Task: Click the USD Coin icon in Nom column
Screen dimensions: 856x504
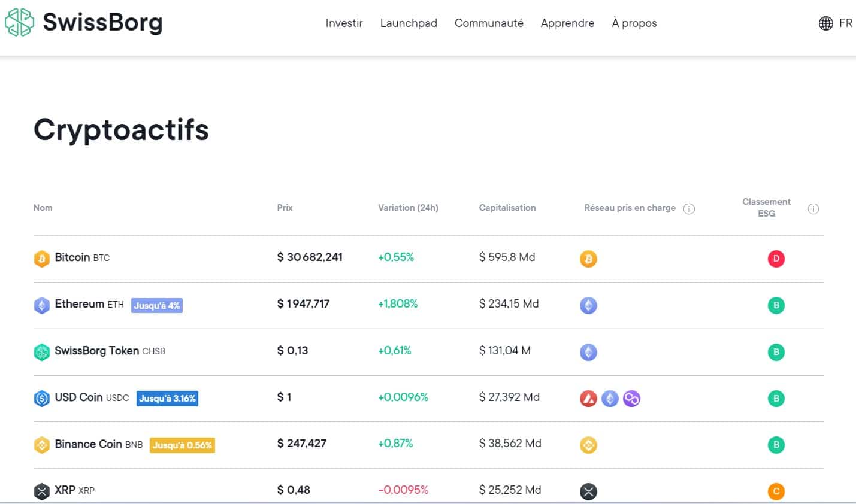Action: coord(41,398)
